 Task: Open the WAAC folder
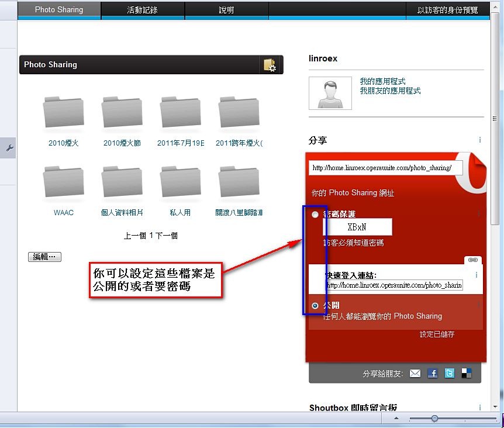64,182
